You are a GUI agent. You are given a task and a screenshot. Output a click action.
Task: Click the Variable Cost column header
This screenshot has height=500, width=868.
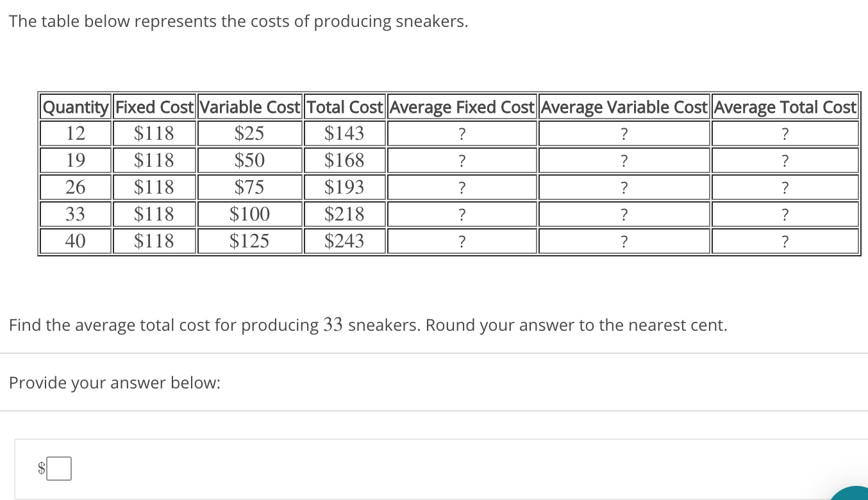249,107
